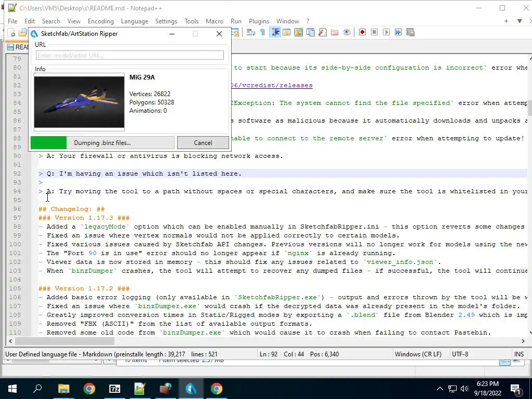532x399 pixels.
Task: Click the MiG 29A model thumbnail
Action: coord(79,102)
